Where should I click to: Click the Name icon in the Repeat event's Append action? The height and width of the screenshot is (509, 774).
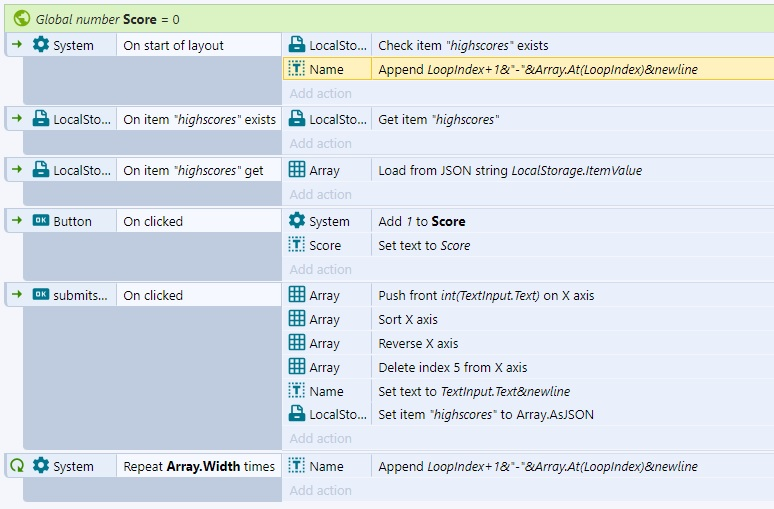pos(297,466)
